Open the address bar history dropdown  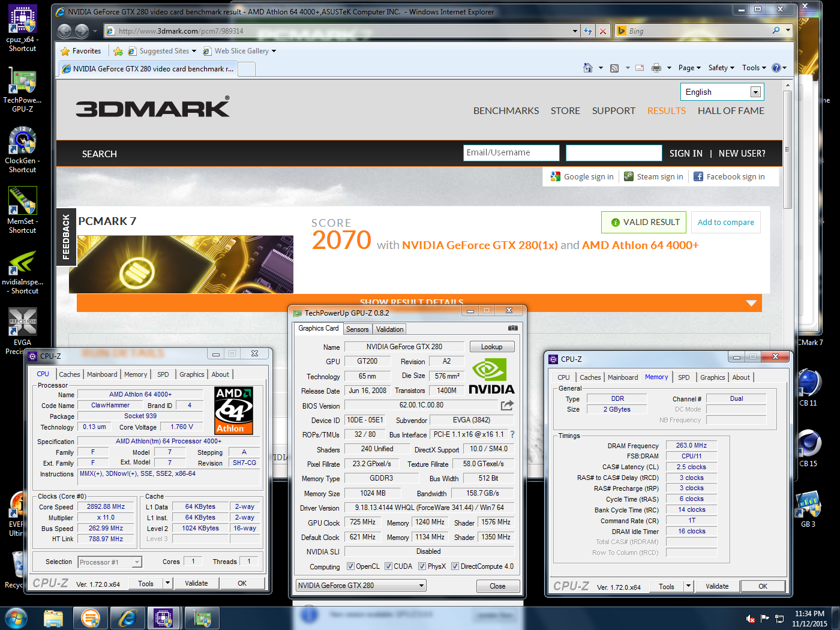pyautogui.click(x=575, y=31)
